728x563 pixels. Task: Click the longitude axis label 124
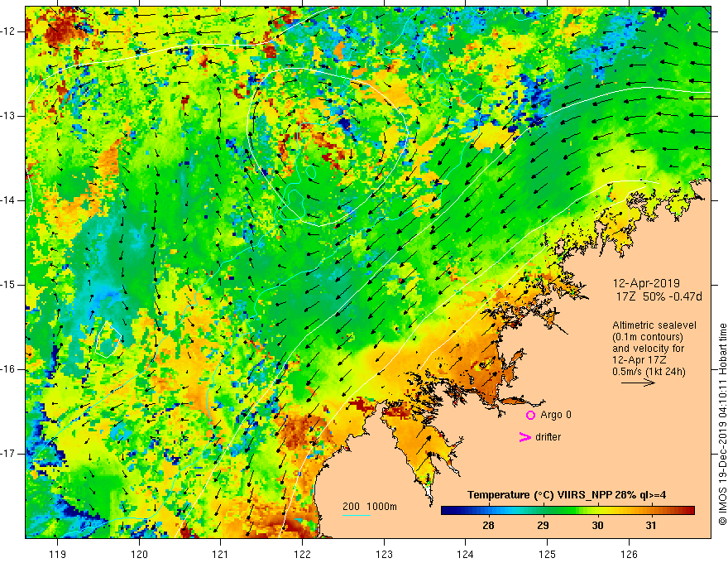click(465, 554)
